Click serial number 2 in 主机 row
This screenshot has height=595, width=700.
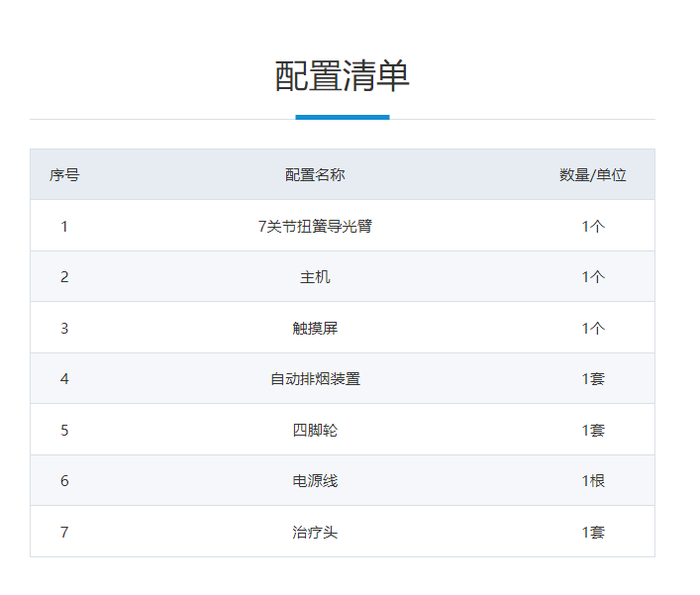(64, 277)
